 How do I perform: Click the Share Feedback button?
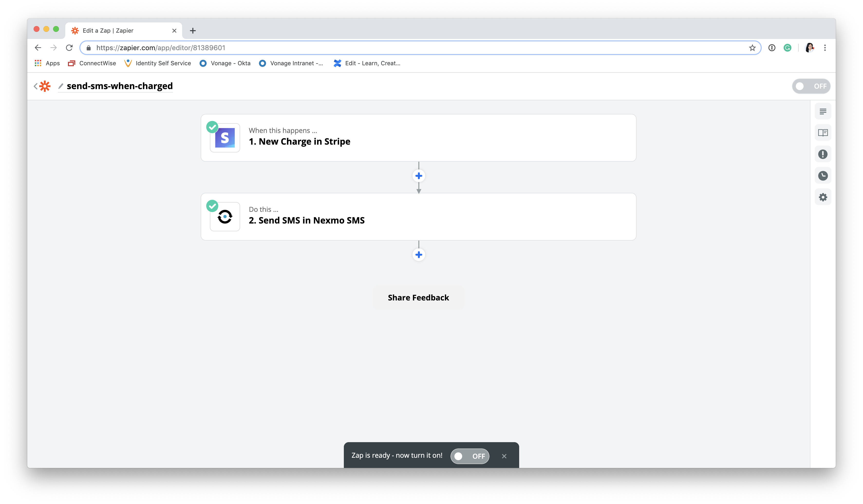[x=418, y=298]
